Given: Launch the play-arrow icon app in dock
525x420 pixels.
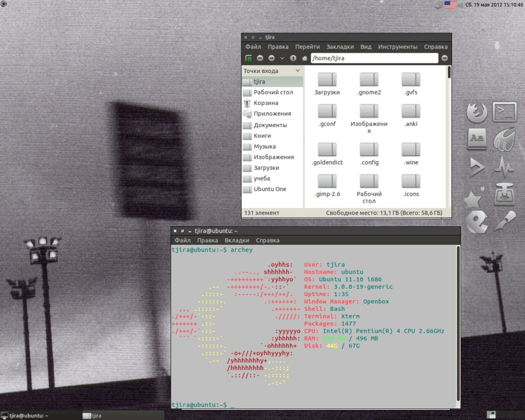Looking at the screenshot, I should pyautogui.click(x=477, y=167).
